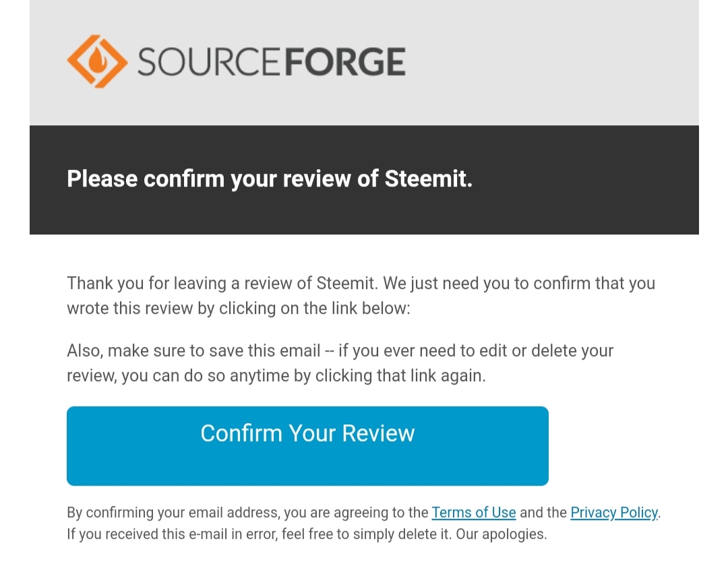
Task: Click "By confirming your email address" footer text
Action: coord(173,513)
